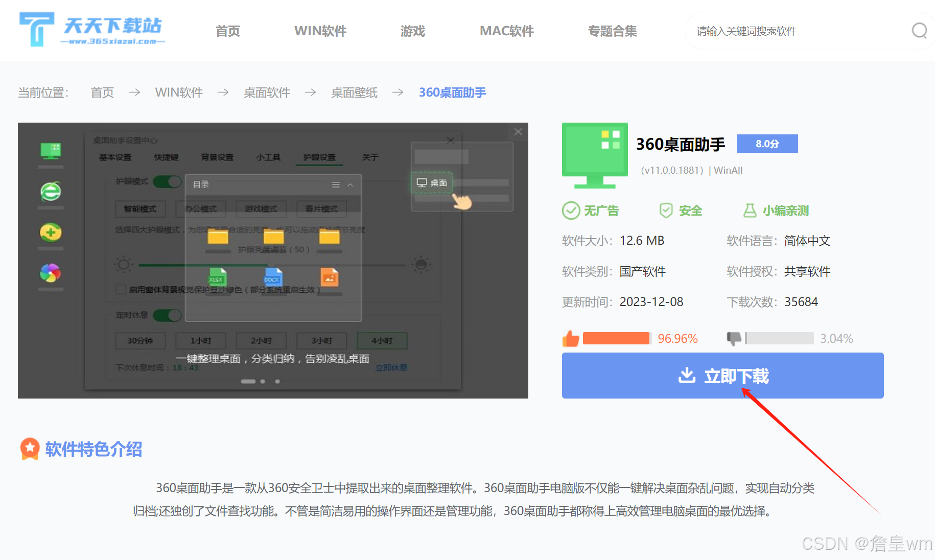Viewport: 935px width, 560px height.
Task: Open the 专题合集 navigation menu item
Action: click(x=612, y=31)
